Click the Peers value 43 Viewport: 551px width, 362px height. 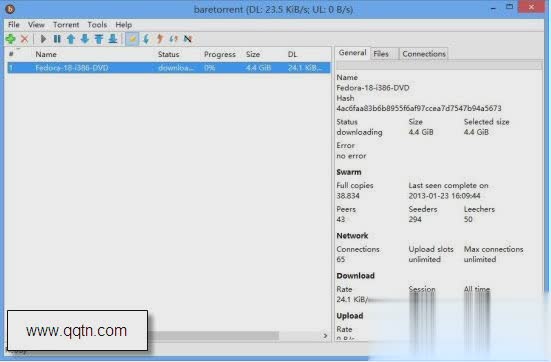click(341, 219)
